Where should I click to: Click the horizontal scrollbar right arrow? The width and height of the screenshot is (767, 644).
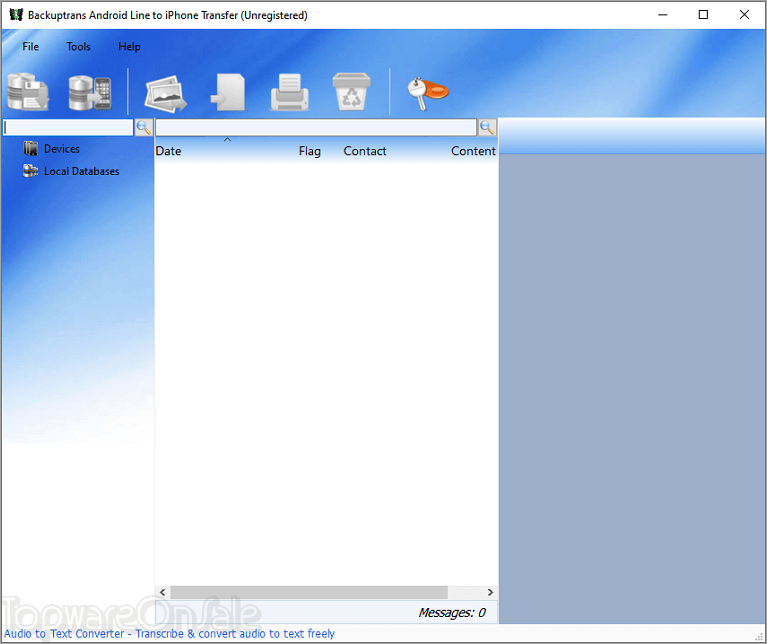(x=490, y=592)
